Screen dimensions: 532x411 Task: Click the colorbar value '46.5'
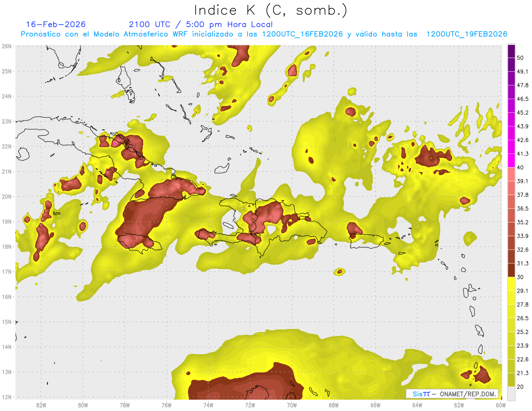point(523,99)
